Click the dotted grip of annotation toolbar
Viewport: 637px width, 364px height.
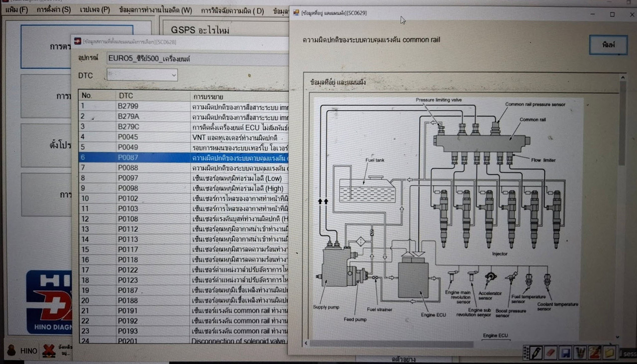(x=526, y=353)
